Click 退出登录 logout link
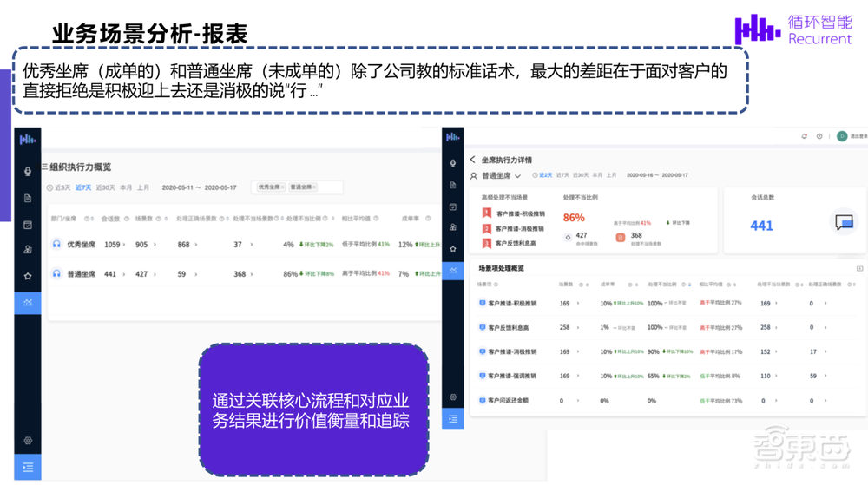Viewport: 868px width, 485px height. tap(858, 136)
